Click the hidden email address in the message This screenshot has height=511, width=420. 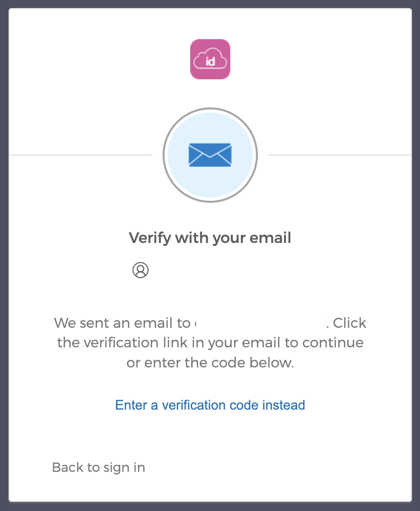[x=260, y=323]
